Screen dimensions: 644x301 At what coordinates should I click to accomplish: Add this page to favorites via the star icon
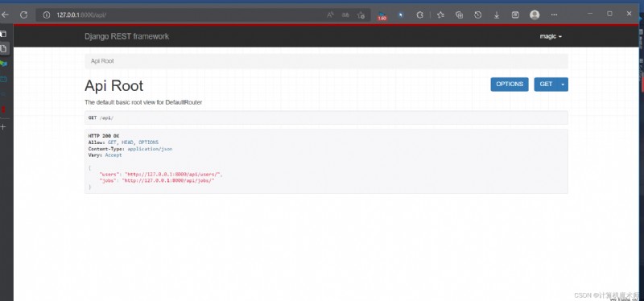coord(361,14)
